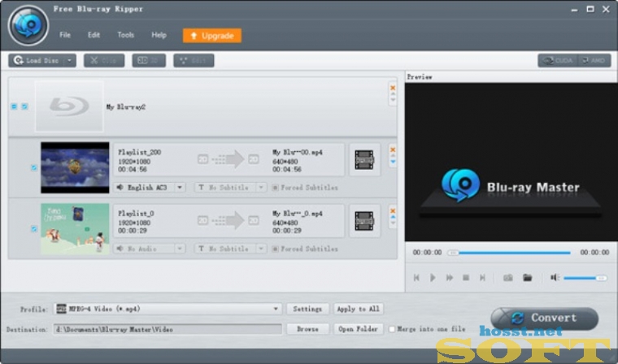Move Playlist_200 down with blue arrow
Image resolution: width=618 pixels, height=364 pixels.
pos(393,162)
